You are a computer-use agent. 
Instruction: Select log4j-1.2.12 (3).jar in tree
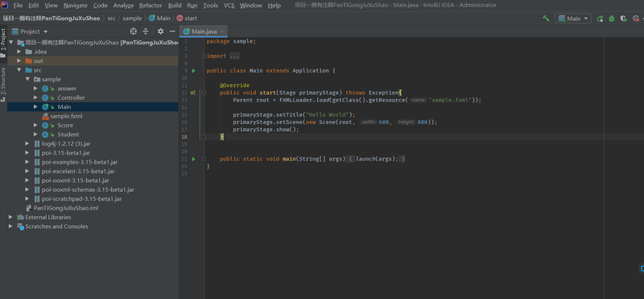tap(66, 143)
